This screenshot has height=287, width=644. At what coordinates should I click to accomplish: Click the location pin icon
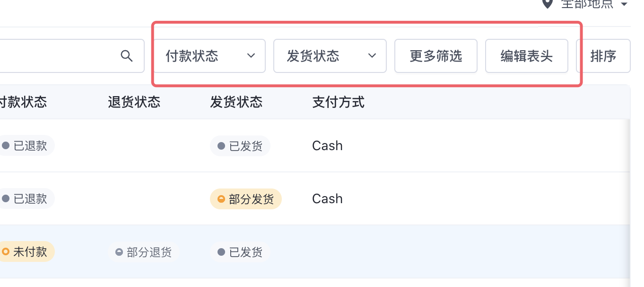point(548,4)
